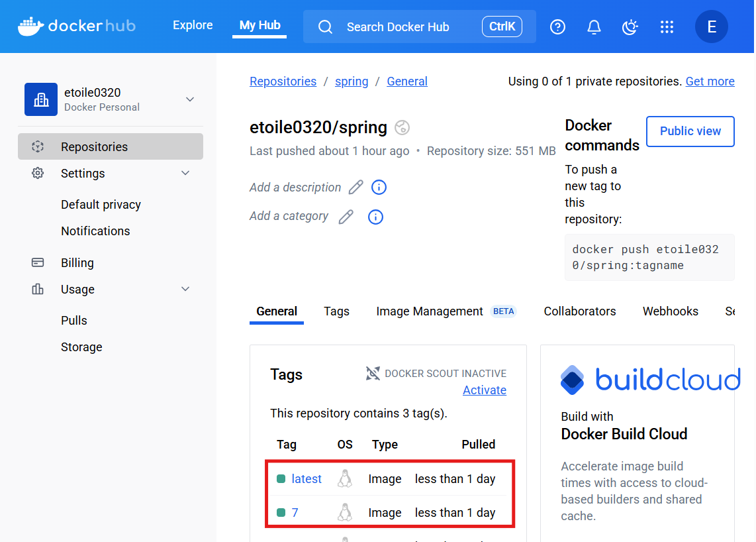Click the CtrlK shortcut badge
756x542 pixels.
(502, 27)
